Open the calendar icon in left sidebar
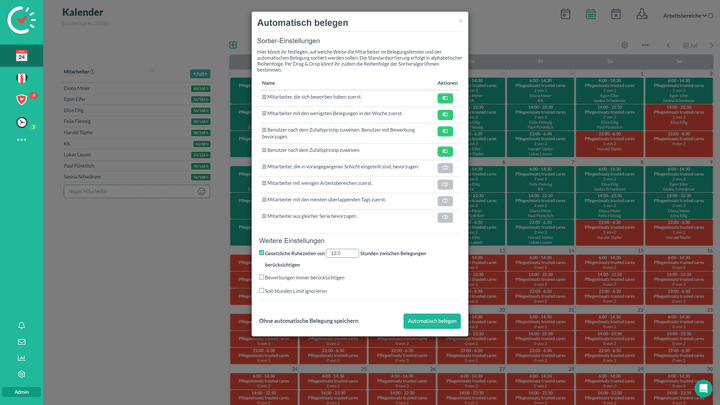 tap(21, 56)
